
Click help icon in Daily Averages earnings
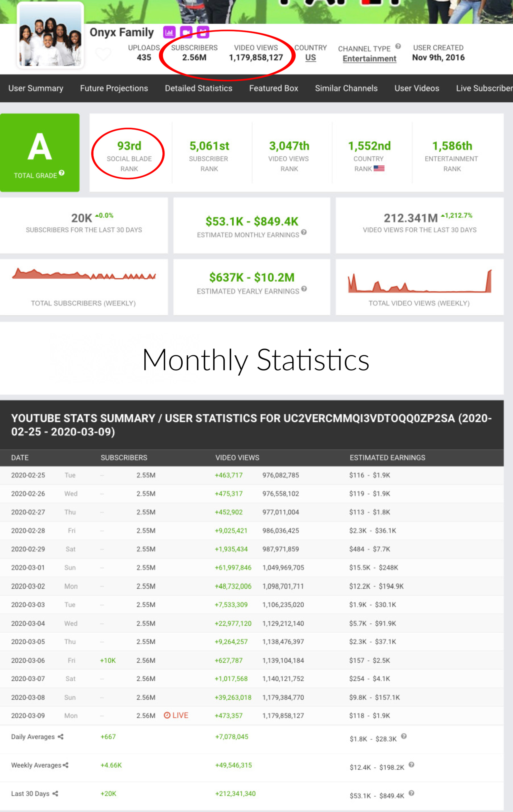pos(404,736)
